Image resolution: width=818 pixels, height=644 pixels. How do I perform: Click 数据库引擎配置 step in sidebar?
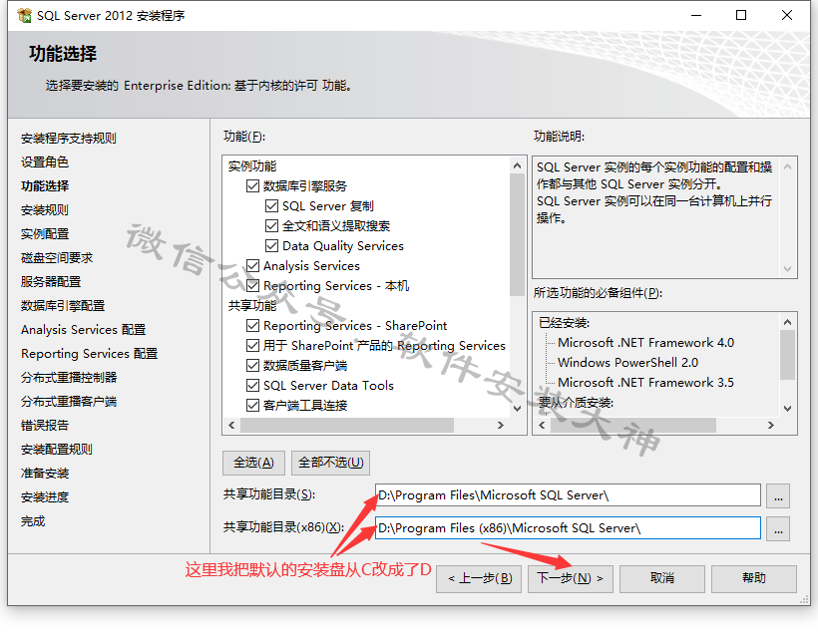pos(63,306)
